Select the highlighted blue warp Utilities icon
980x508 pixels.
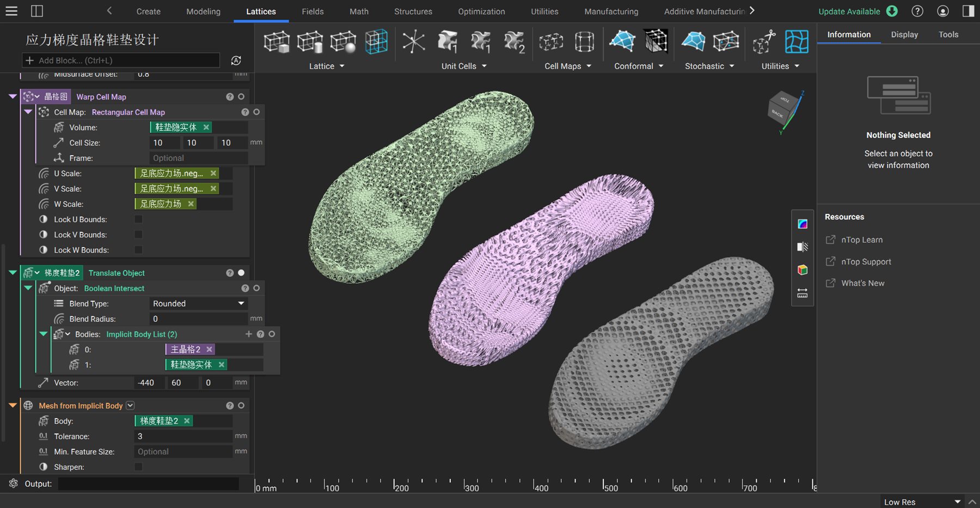point(797,42)
